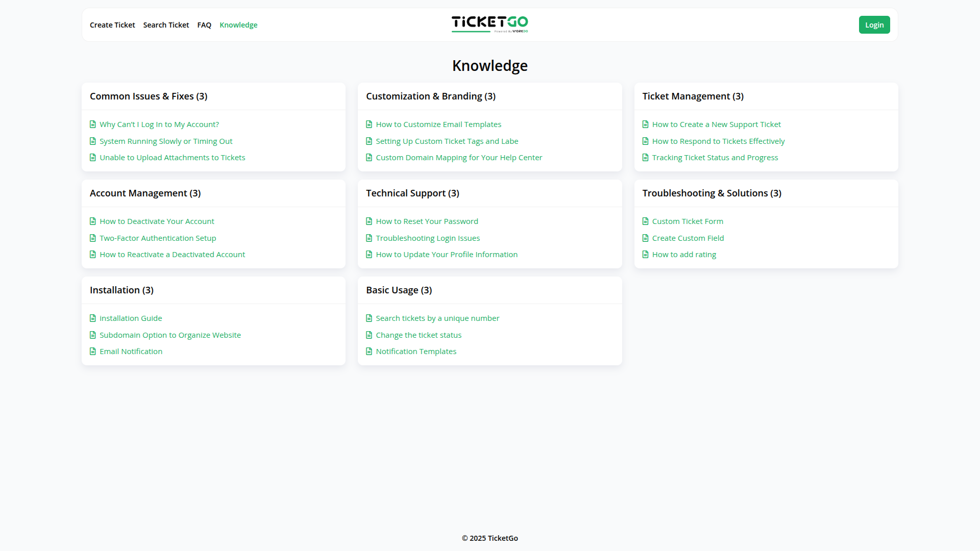Open Tracking Ticket Status and Progress article

tap(715, 158)
